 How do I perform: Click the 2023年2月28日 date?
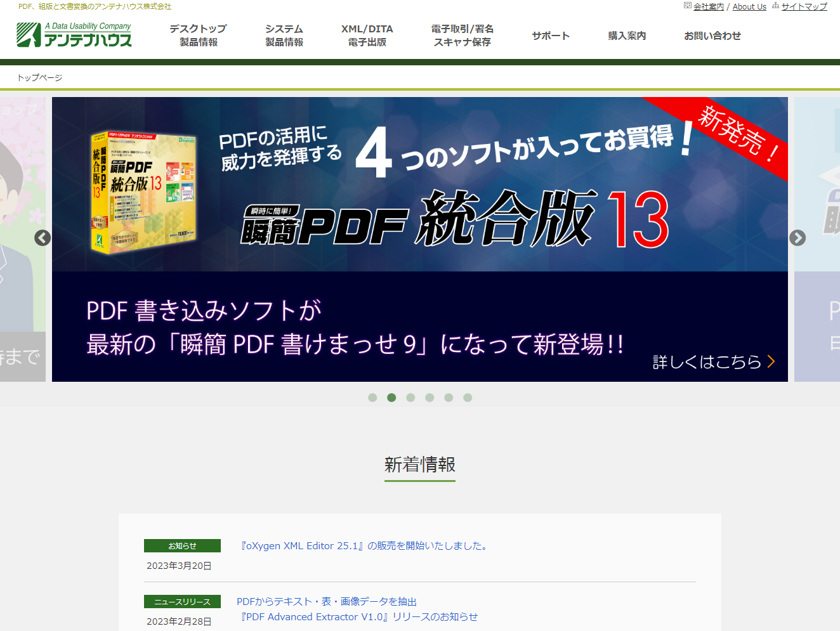point(179,621)
